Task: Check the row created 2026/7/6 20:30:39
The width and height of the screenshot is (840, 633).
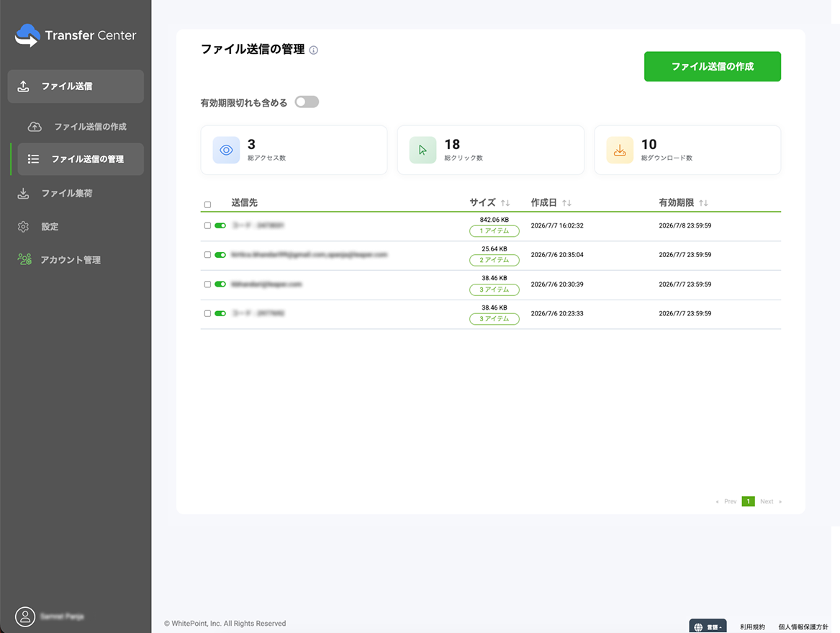Action: tap(208, 284)
